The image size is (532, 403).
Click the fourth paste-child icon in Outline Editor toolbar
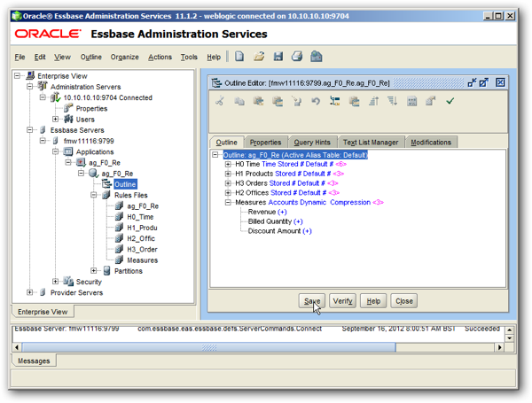[x=278, y=101]
